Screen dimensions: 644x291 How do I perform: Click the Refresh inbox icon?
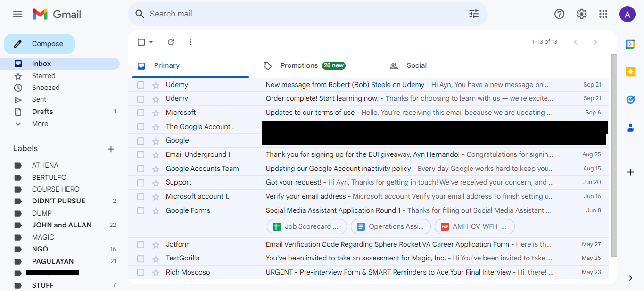click(171, 42)
